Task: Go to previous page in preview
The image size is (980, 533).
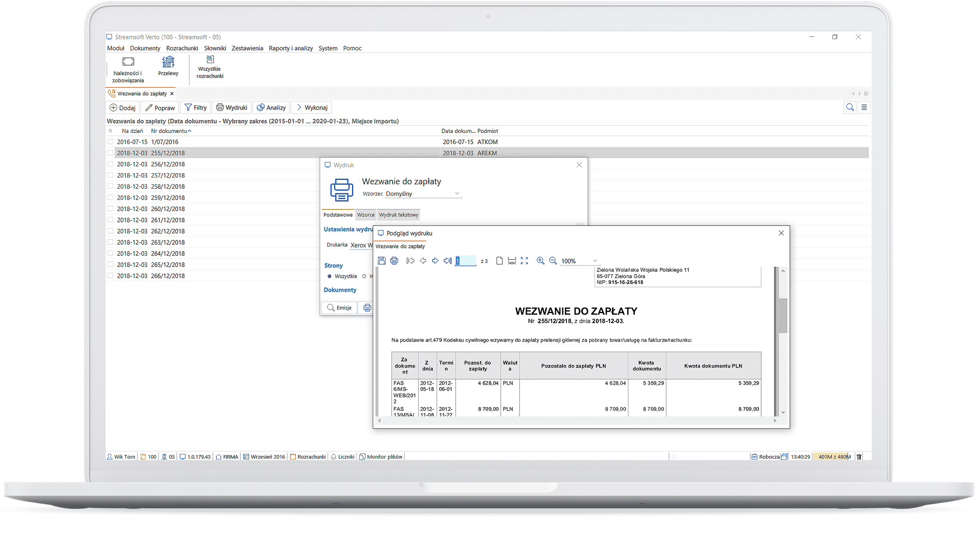Action: [423, 261]
